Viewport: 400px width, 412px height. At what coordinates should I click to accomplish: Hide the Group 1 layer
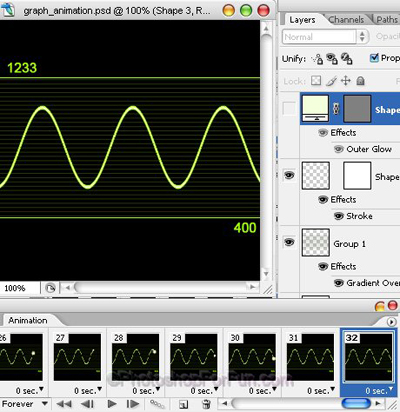tap(289, 242)
